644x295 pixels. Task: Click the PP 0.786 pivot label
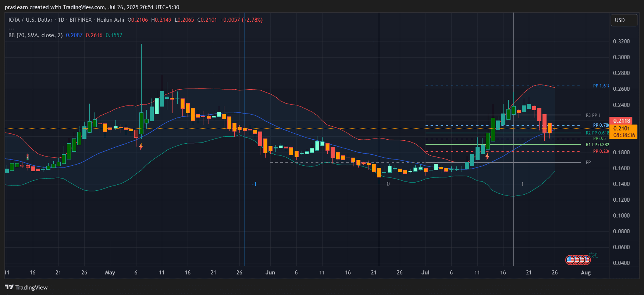point(601,125)
